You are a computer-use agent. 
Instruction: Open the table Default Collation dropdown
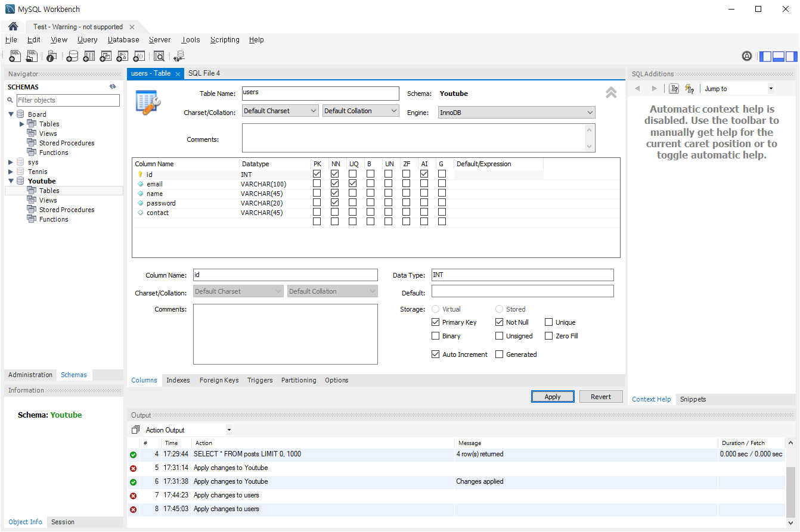[361, 111]
